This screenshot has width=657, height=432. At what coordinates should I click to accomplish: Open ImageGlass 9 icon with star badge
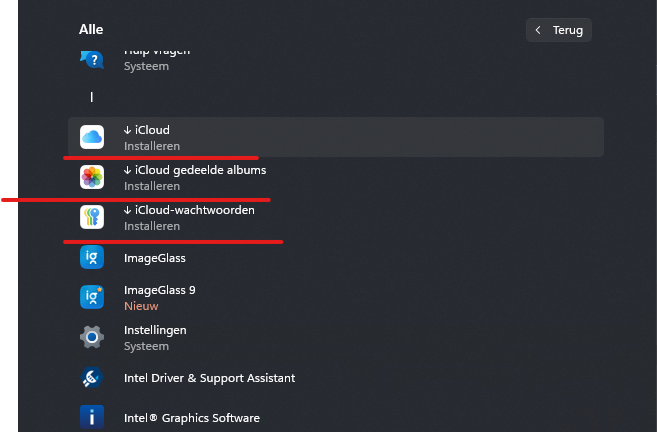(x=92, y=297)
